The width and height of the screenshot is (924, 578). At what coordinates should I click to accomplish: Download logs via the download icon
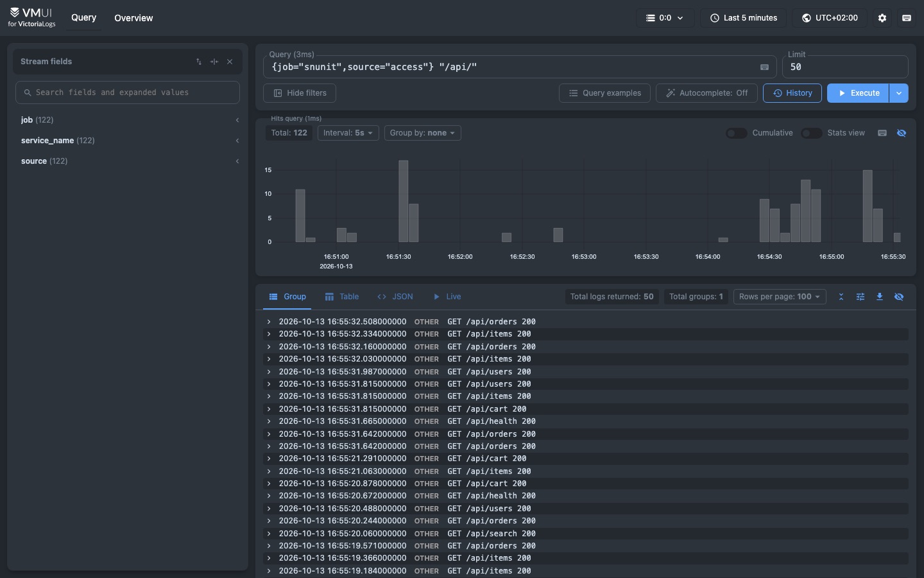point(880,297)
